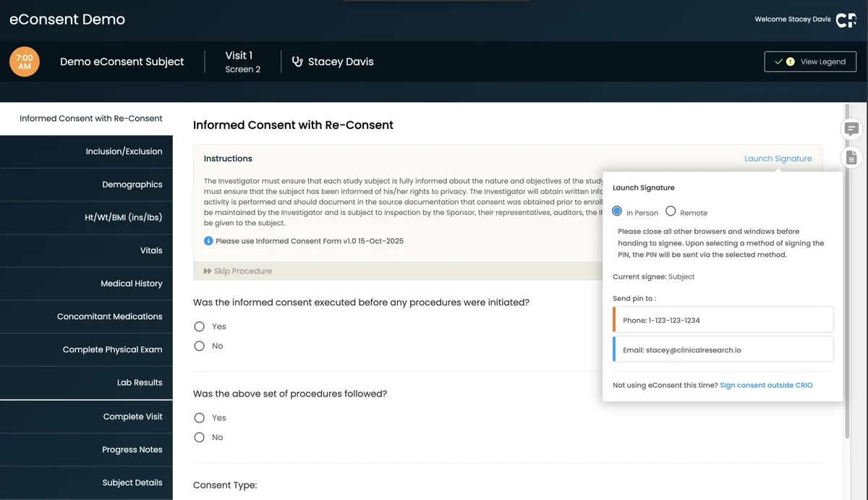Click the Launch Signature link

click(x=778, y=158)
